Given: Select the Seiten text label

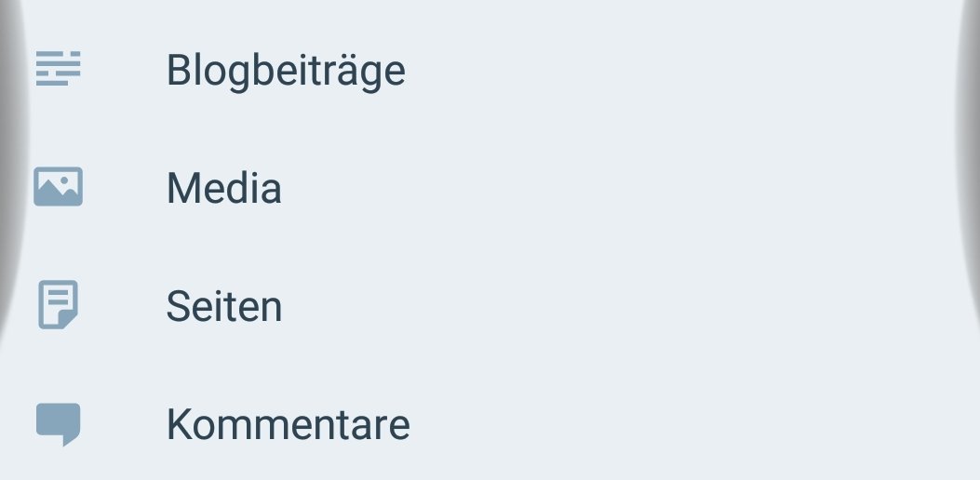Looking at the screenshot, I should pos(223,307).
